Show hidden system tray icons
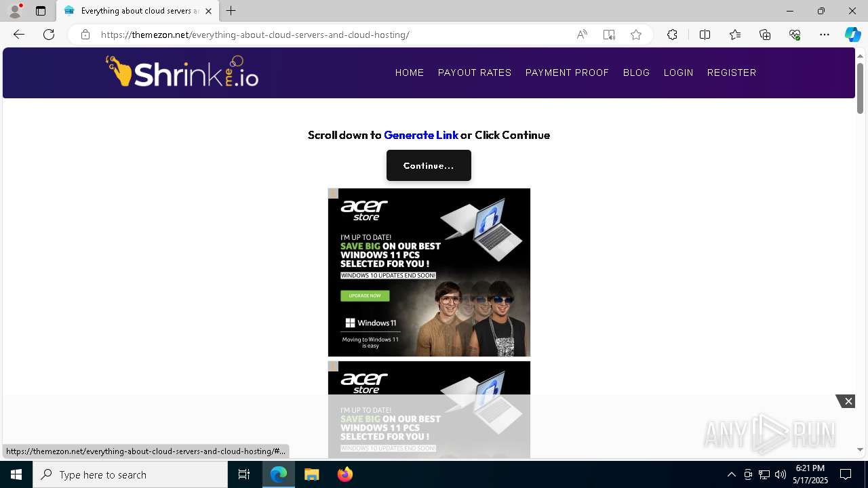868x488 pixels. (731, 474)
